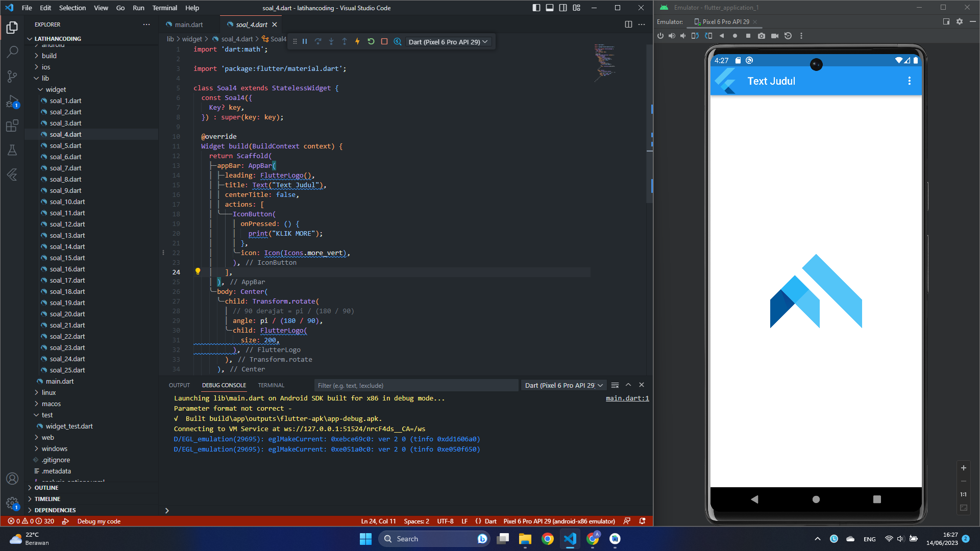The height and width of the screenshot is (551, 980).
Task: Click Debug my code in status bar
Action: pyautogui.click(x=99, y=521)
